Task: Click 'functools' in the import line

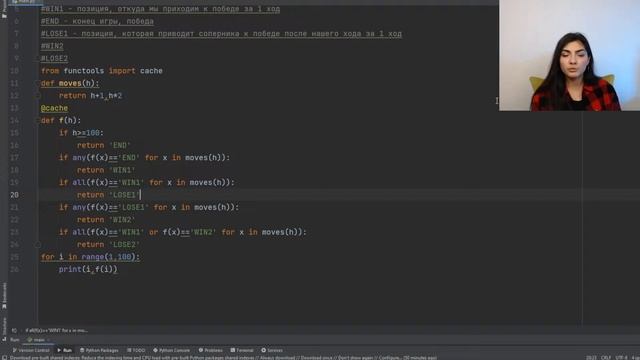Action: tap(84, 71)
